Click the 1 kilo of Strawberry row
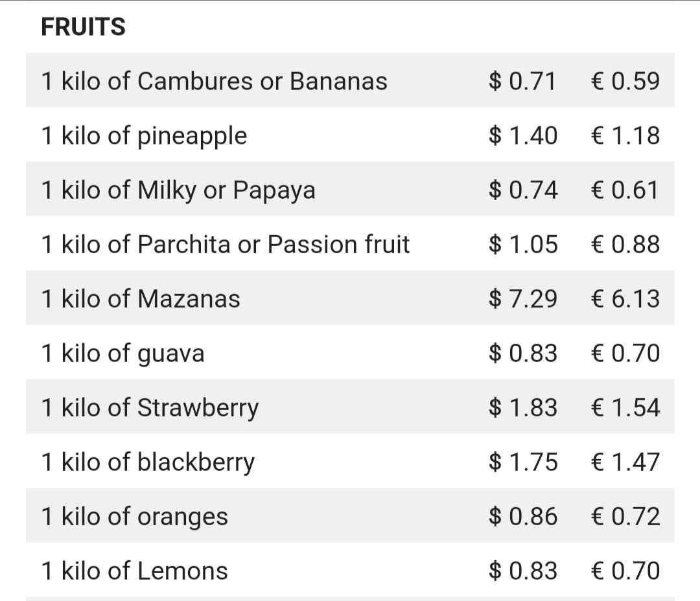Image resolution: width=700 pixels, height=601 pixels. pyautogui.click(x=350, y=407)
